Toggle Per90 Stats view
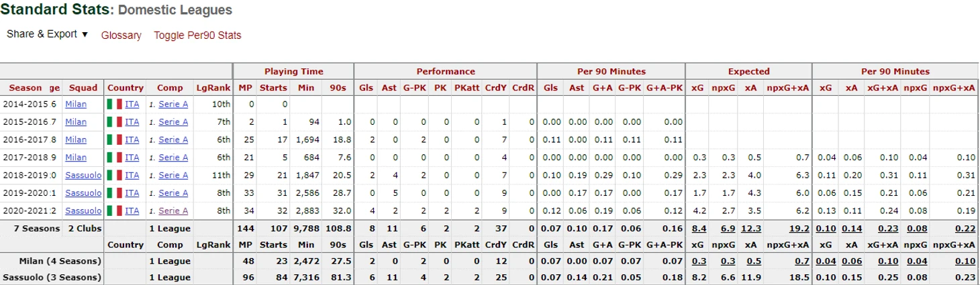The height and width of the screenshot is (285, 980). [x=197, y=36]
